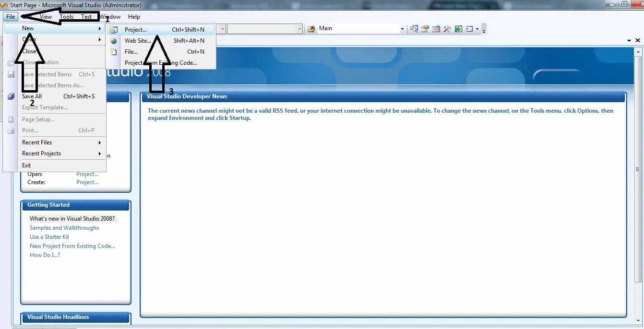The width and height of the screenshot is (644, 329).
Task: Click the Command Window toolbar icon
Action: point(469,29)
